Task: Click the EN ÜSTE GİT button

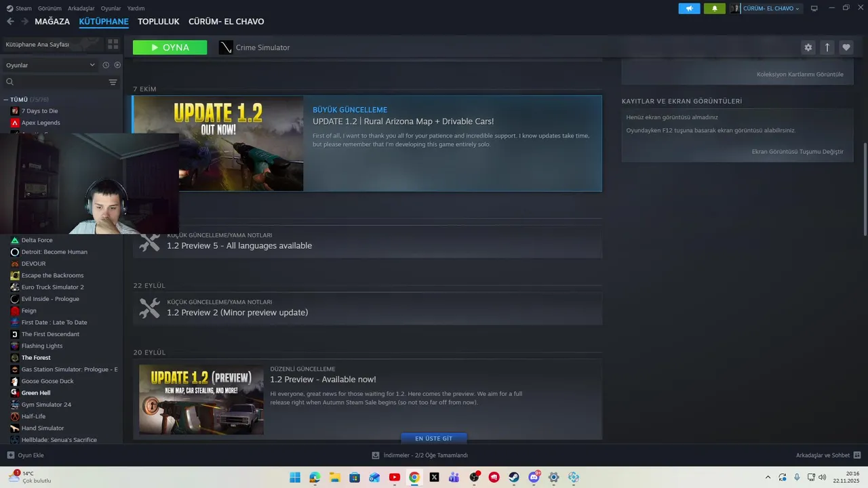Action: pyautogui.click(x=434, y=439)
